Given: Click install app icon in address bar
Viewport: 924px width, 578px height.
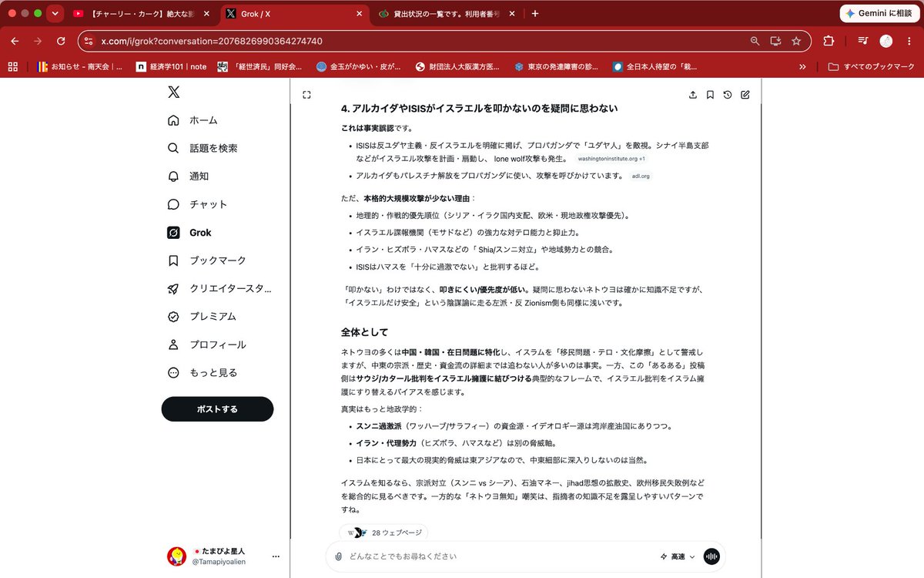Looking at the screenshot, I should point(775,41).
